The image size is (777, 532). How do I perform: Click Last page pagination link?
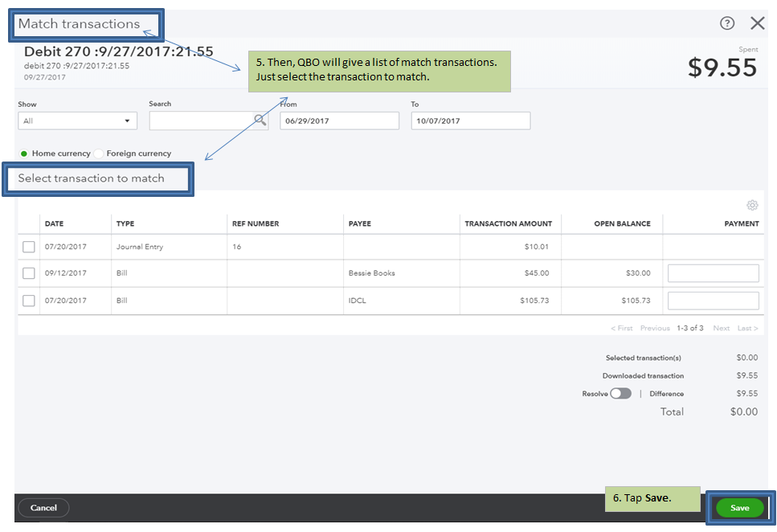pyautogui.click(x=747, y=328)
